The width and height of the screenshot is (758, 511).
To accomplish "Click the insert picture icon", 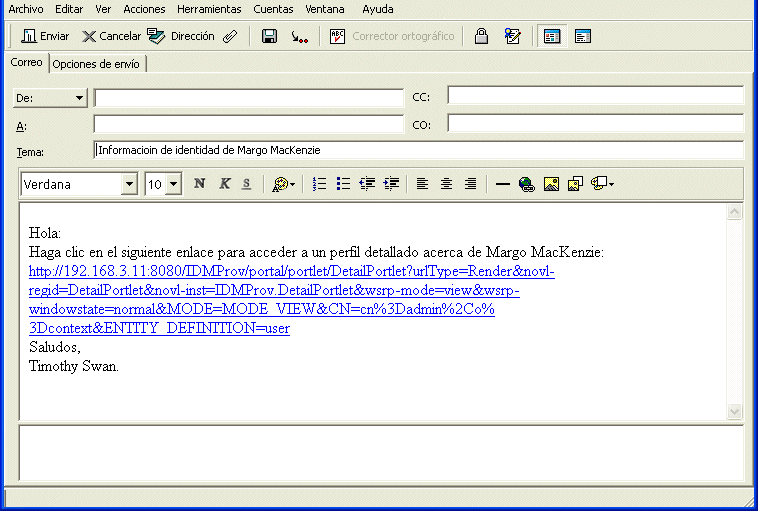I will tap(551, 184).
